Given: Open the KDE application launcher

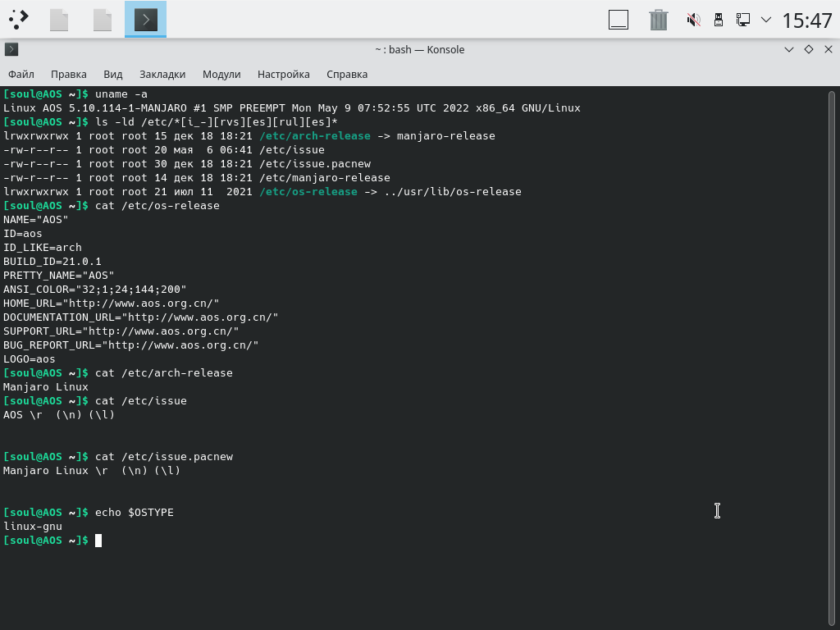Looking at the screenshot, I should coord(18,20).
